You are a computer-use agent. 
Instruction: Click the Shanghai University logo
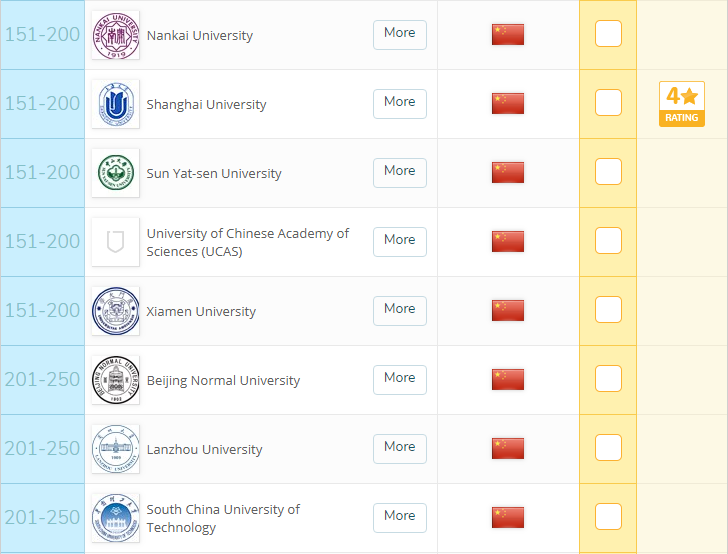pyautogui.click(x=115, y=104)
